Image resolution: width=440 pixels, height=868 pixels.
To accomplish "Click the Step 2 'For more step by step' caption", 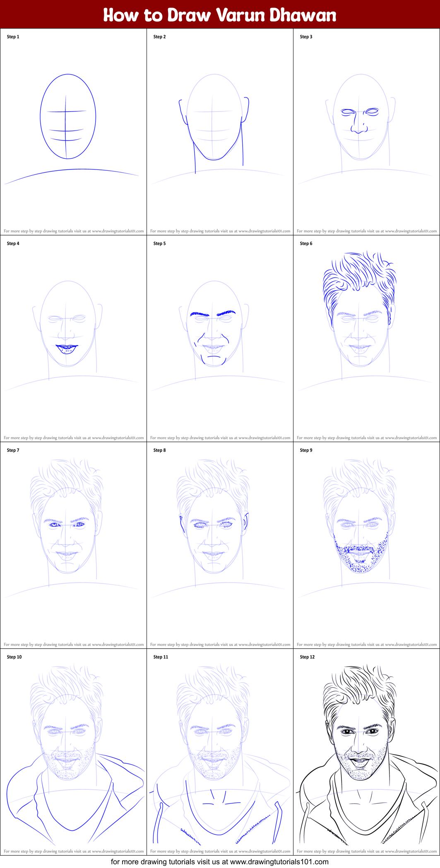I will click(220, 231).
